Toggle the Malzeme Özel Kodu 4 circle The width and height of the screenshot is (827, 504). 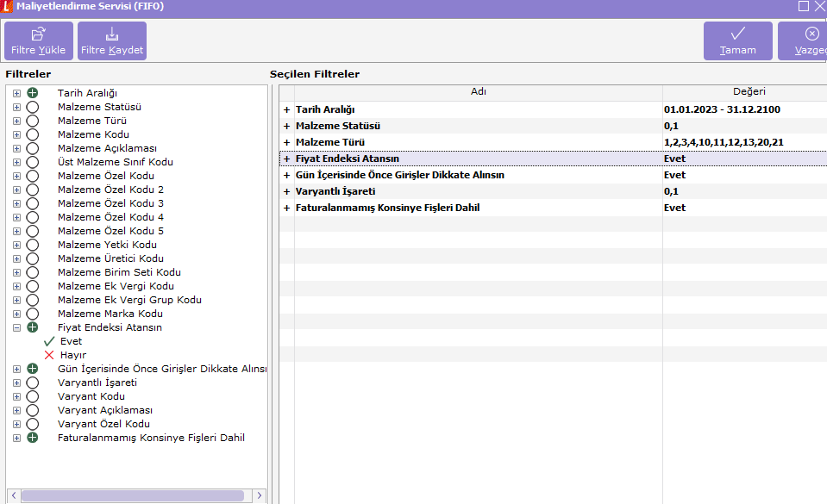coord(33,217)
